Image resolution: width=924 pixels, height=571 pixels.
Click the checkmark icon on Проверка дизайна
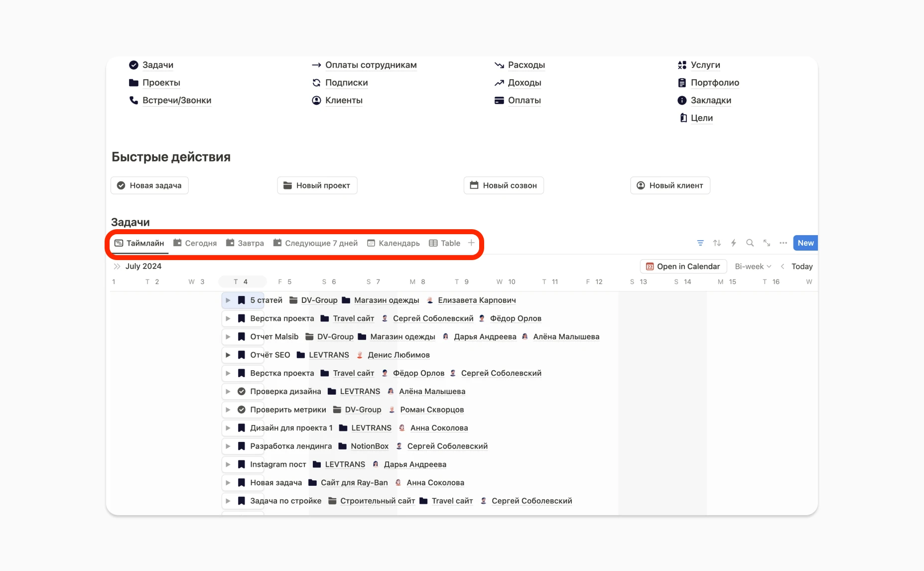click(242, 391)
